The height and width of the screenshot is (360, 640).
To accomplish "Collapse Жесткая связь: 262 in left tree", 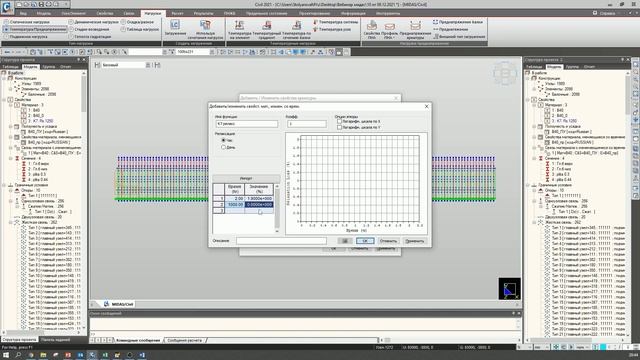I will 11,222.
